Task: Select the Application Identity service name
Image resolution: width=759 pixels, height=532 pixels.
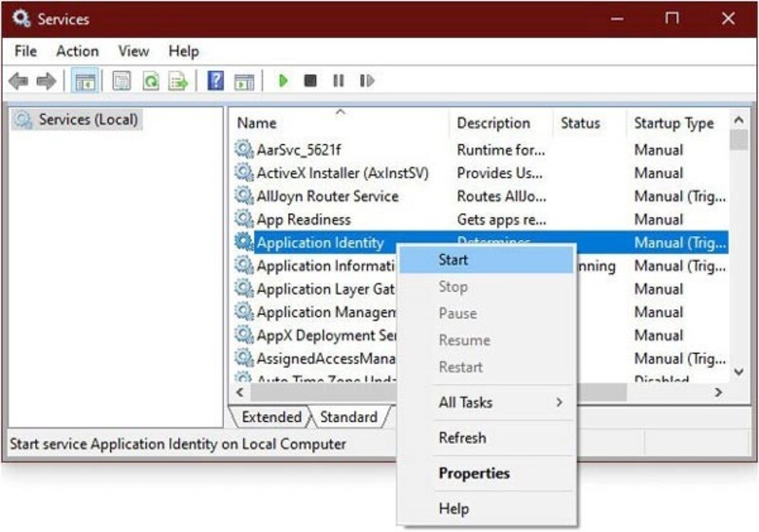Action: (x=320, y=243)
